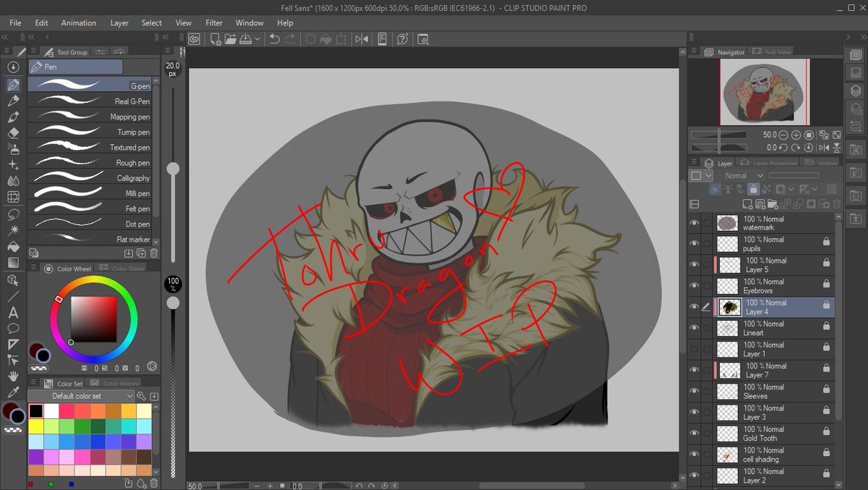The image size is (868, 490).
Task: Select the Lasso selection tool
Action: 13,214
